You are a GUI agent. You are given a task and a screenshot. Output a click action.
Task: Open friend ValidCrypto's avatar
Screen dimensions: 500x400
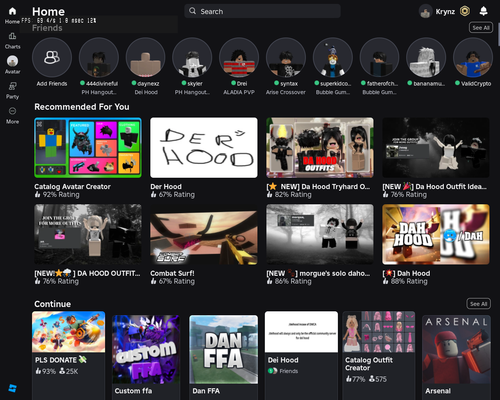[473, 57]
